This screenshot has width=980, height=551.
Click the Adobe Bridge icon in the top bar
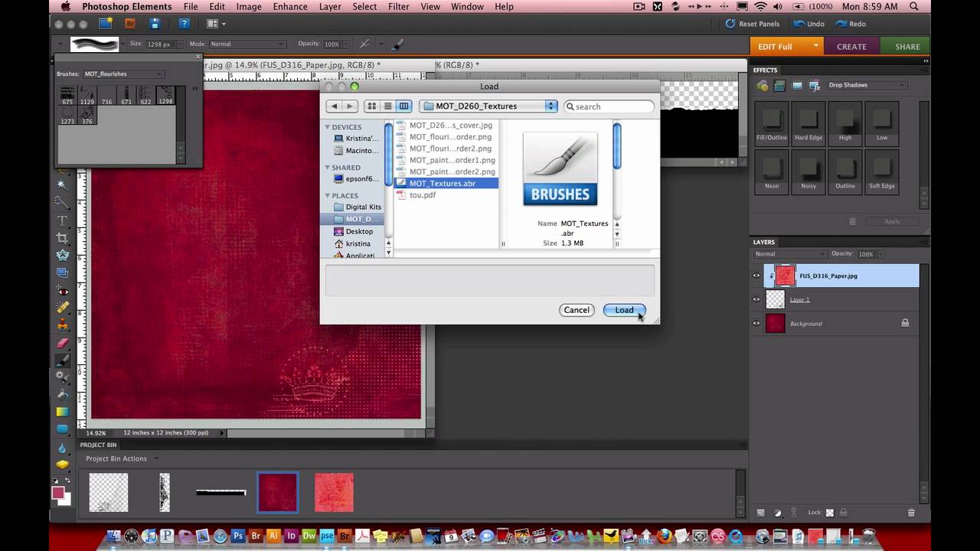(130, 24)
